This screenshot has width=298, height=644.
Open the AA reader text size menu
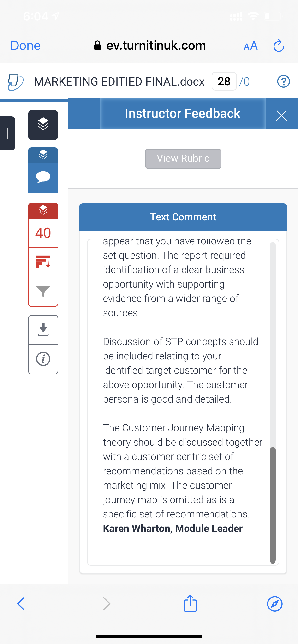(x=251, y=46)
